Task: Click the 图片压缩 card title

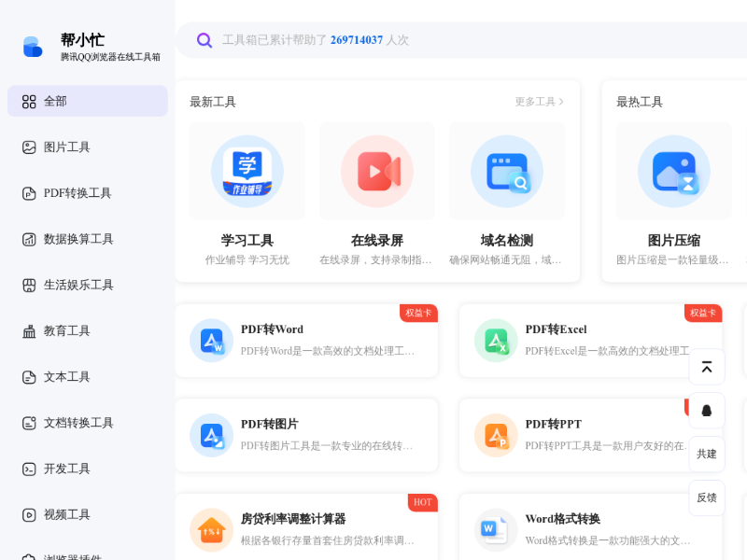Action: pyautogui.click(x=673, y=241)
